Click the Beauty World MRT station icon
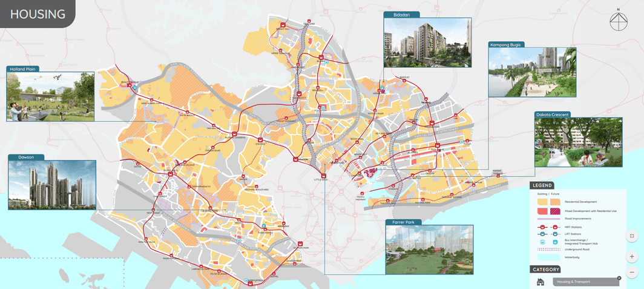The image size is (644, 289). (x=129, y=86)
